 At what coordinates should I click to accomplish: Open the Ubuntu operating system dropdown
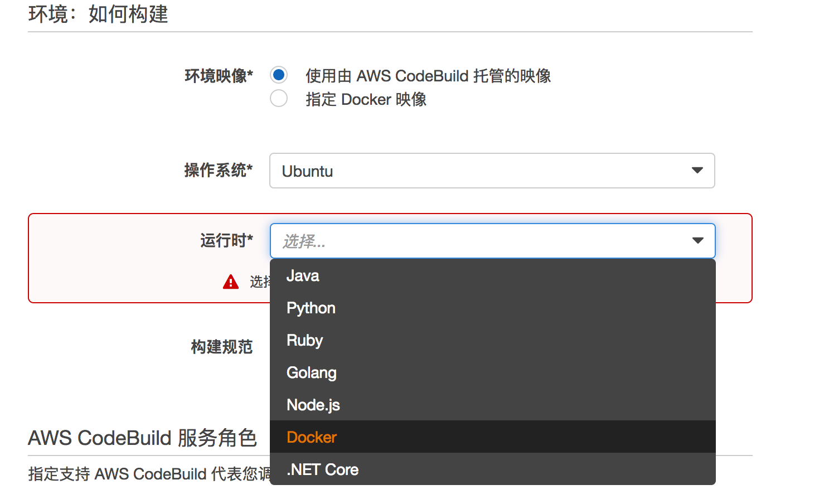click(x=479, y=171)
